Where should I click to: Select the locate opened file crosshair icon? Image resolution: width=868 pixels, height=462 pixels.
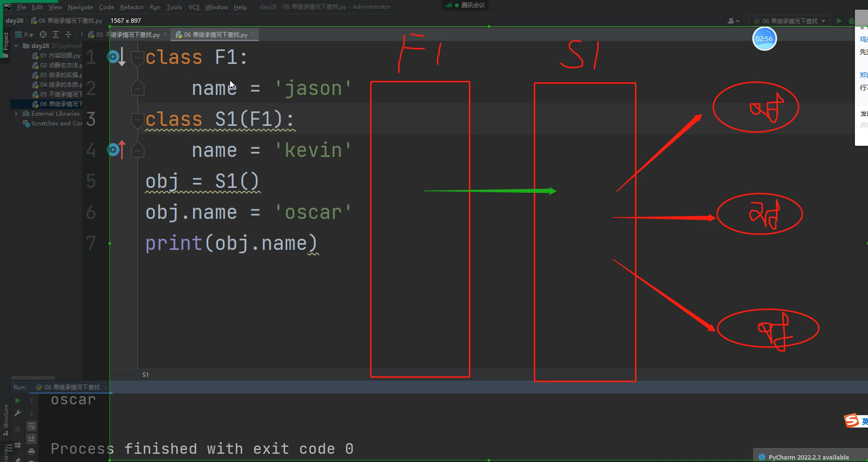43,34
